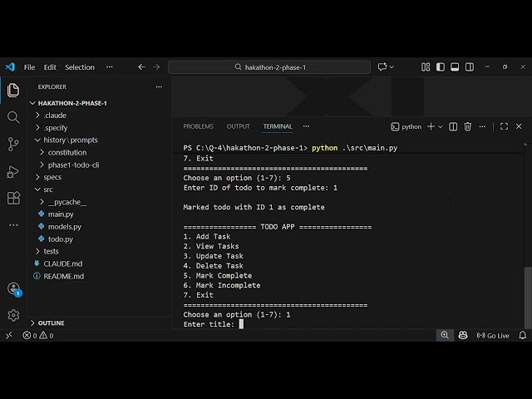The height and width of the screenshot is (399, 532).
Task: Click the terminal vertical scrollbar
Action: [527, 298]
